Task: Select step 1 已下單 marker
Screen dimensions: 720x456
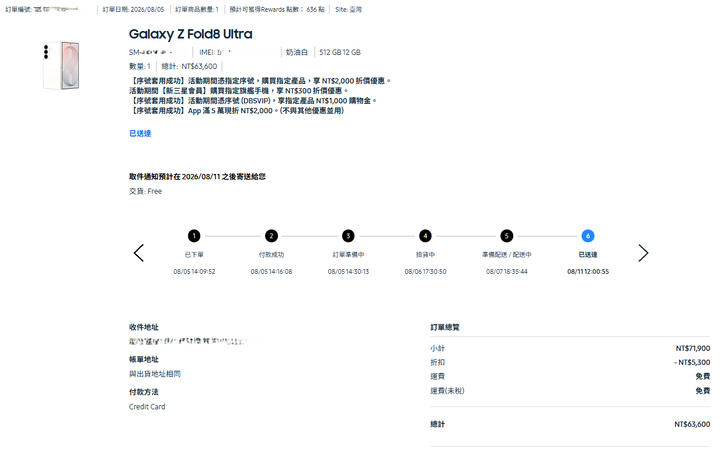Action: coord(194,236)
